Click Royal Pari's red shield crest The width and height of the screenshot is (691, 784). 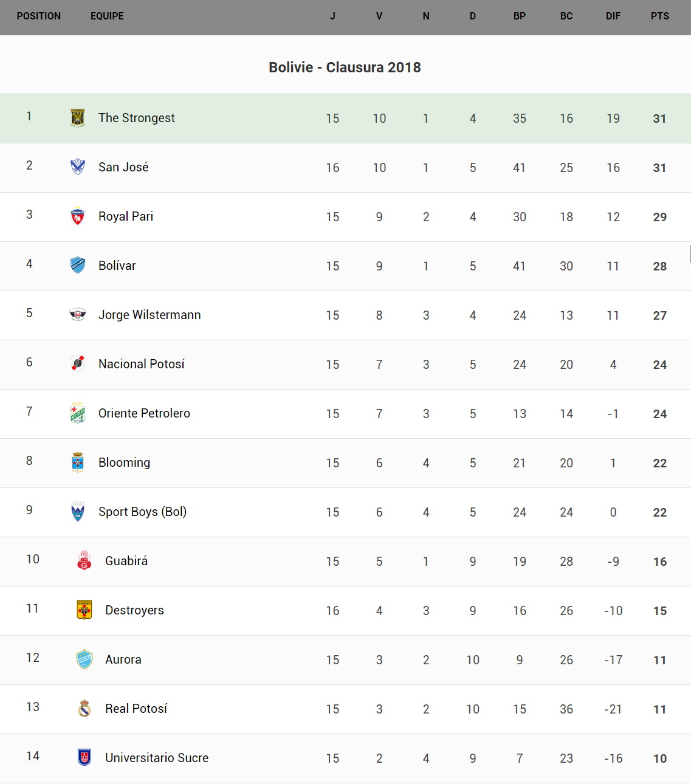(78, 216)
